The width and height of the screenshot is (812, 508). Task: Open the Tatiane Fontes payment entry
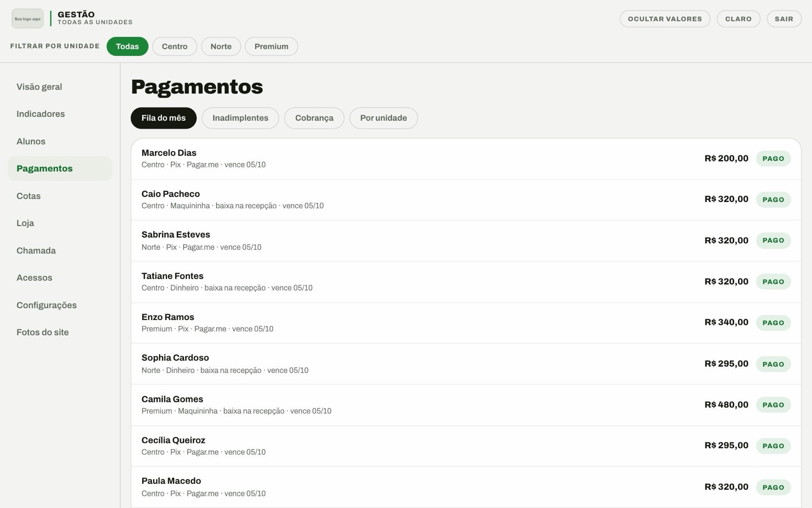[x=466, y=282]
